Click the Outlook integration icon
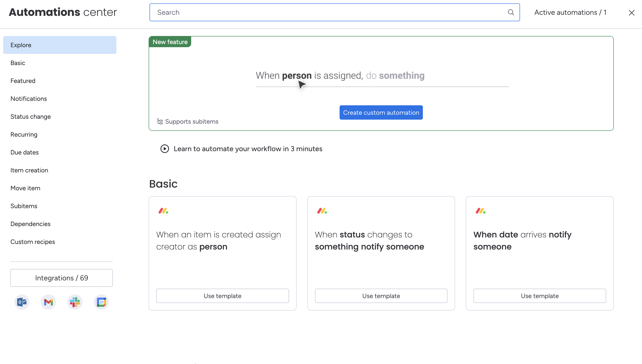The width and height of the screenshot is (642, 364). pos(22,302)
